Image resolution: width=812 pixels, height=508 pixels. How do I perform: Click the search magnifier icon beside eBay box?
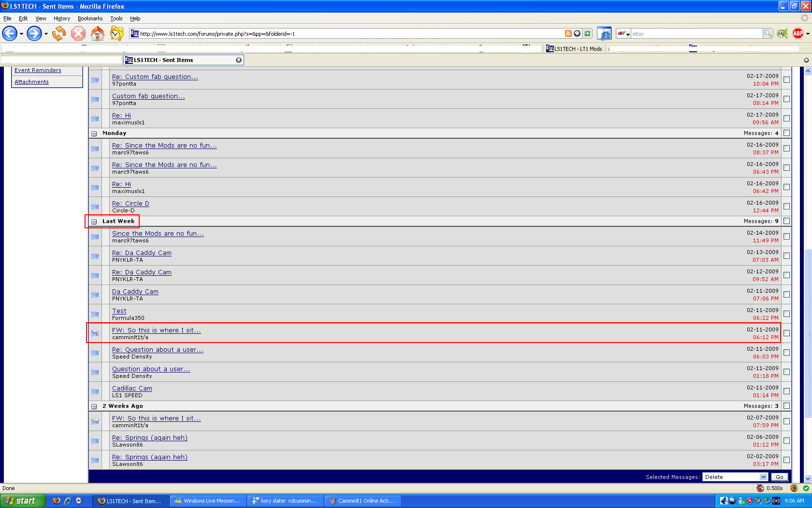point(768,33)
